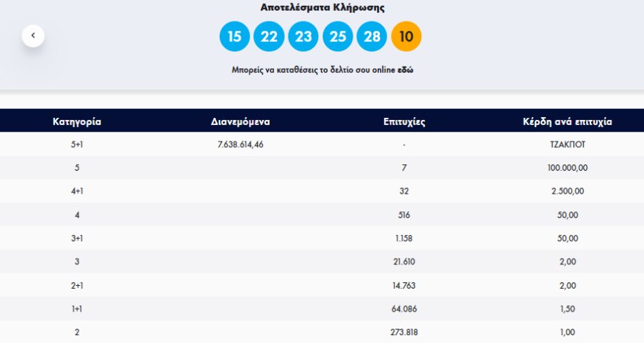Click the 100.000,00 prize amount

click(x=567, y=168)
